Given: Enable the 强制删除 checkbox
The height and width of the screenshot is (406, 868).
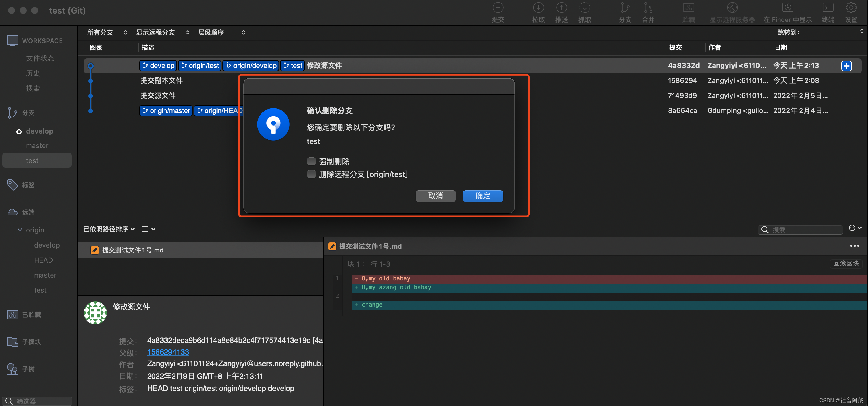Looking at the screenshot, I should point(311,162).
